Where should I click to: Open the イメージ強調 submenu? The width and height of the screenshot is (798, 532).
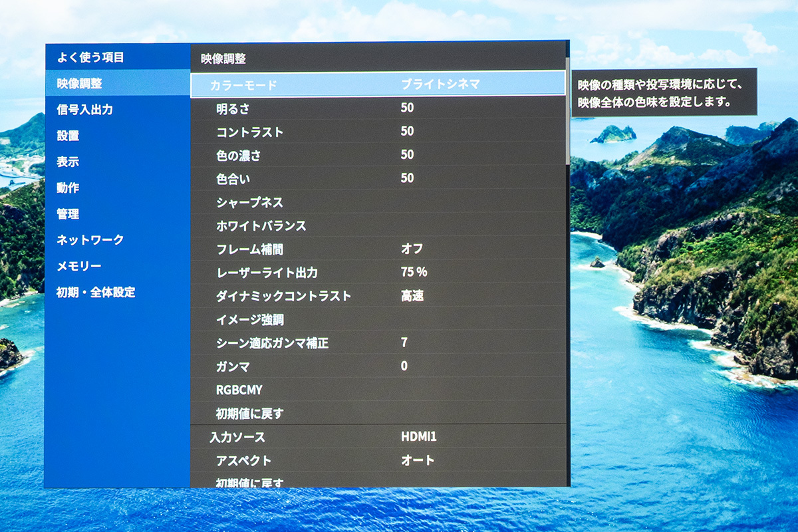pos(378,319)
